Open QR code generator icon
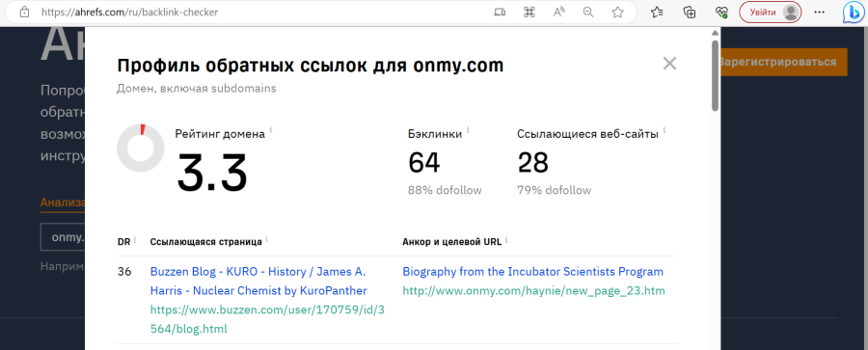868x350 pixels. (529, 13)
